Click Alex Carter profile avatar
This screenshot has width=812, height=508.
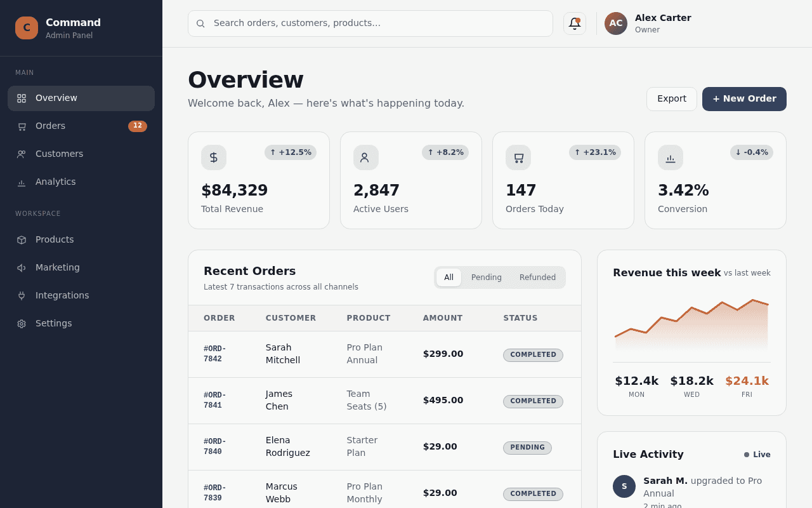(x=616, y=23)
